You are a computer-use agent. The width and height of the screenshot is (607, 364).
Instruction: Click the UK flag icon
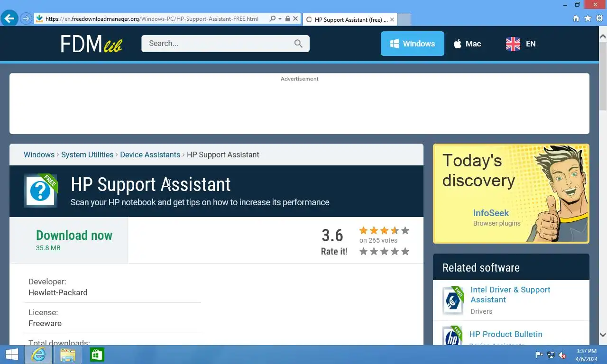point(513,44)
